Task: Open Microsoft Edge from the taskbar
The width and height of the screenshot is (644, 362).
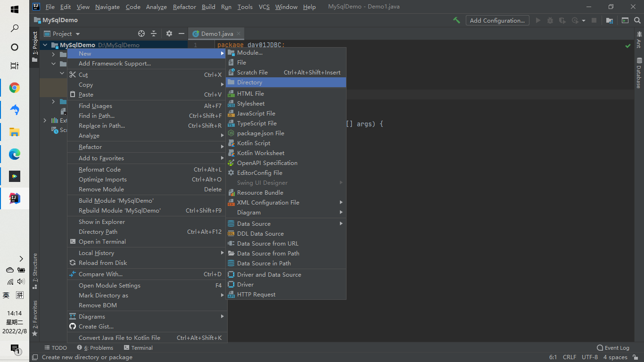Action: (x=15, y=154)
